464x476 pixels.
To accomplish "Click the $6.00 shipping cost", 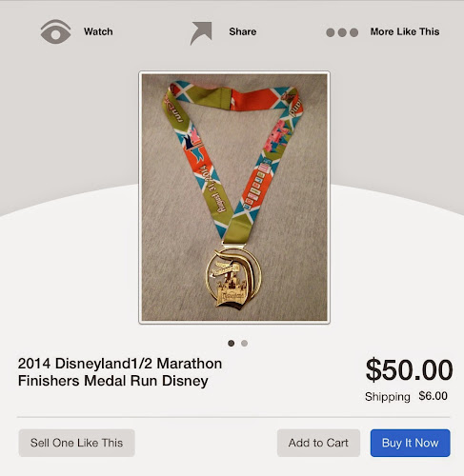I will pos(433,396).
